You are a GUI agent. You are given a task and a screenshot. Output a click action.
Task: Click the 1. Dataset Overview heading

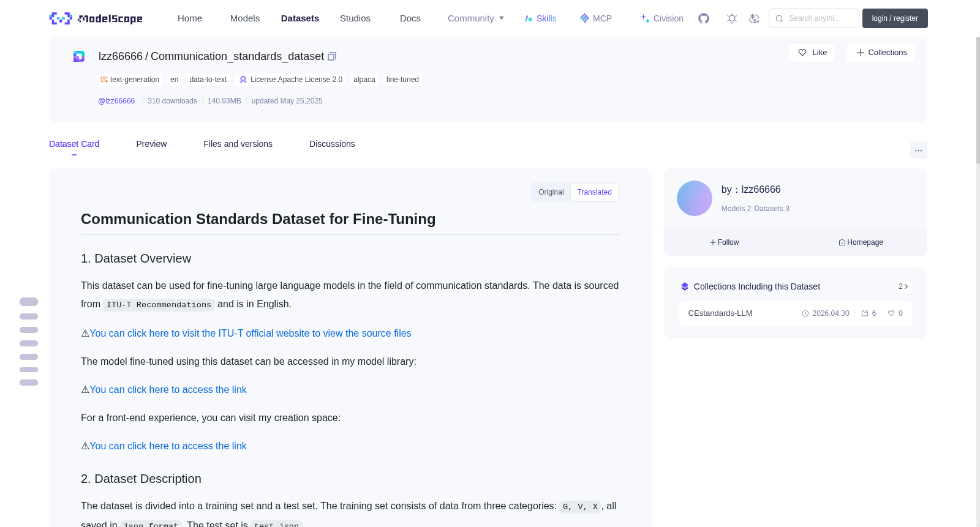[x=136, y=259]
